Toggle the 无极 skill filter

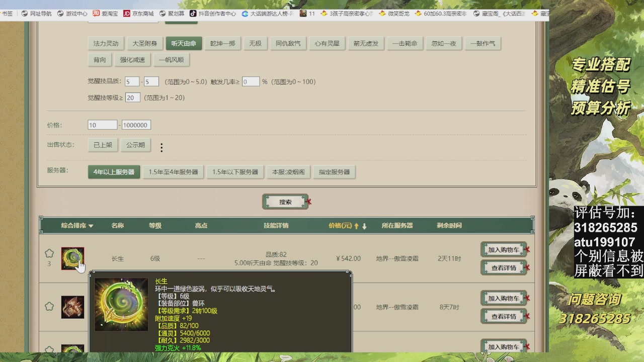(x=255, y=43)
